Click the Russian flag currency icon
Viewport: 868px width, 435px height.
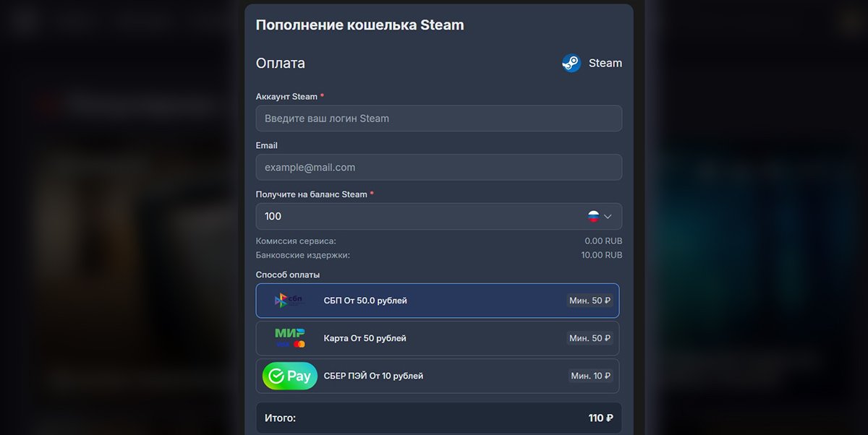[x=594, y=216]
